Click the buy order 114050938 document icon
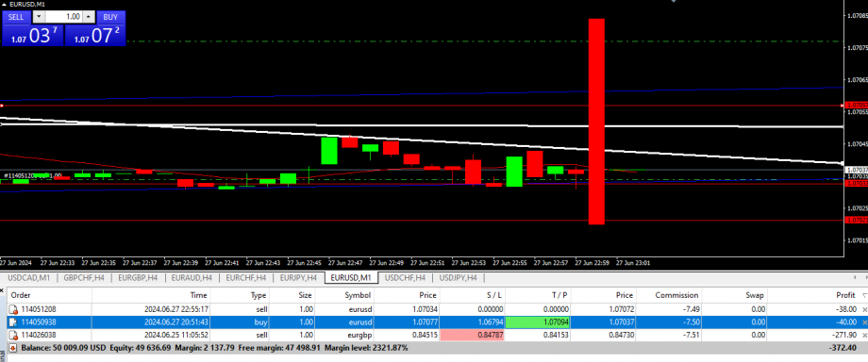The width and height of the screenshot is (868, 362). tap(12, 322)
